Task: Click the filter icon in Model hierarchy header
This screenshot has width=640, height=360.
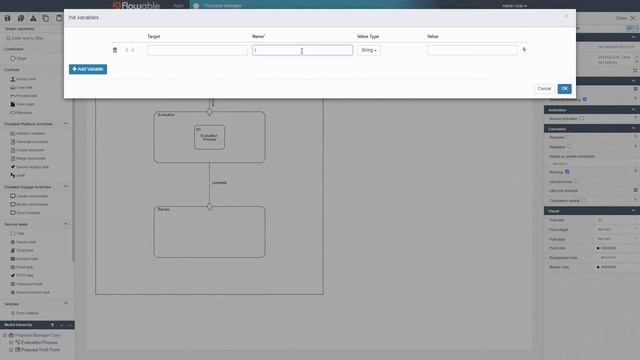Action: (52, 325)
